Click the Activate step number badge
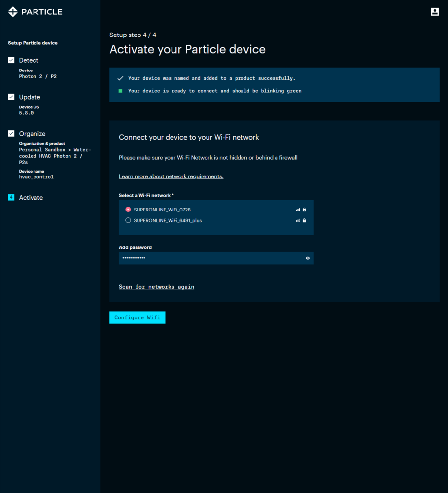 pos(11,198)
